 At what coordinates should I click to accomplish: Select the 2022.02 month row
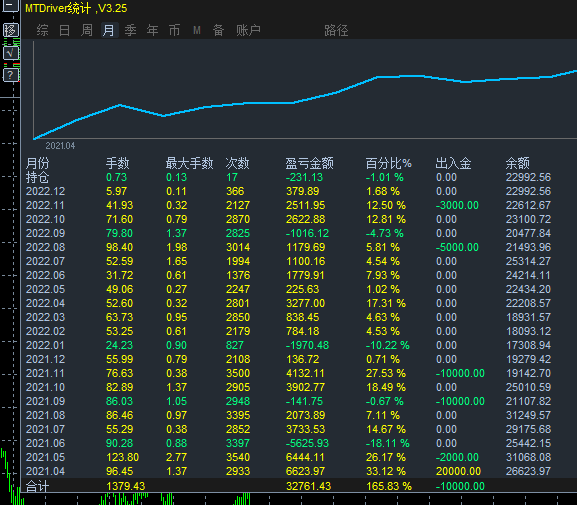289,331
